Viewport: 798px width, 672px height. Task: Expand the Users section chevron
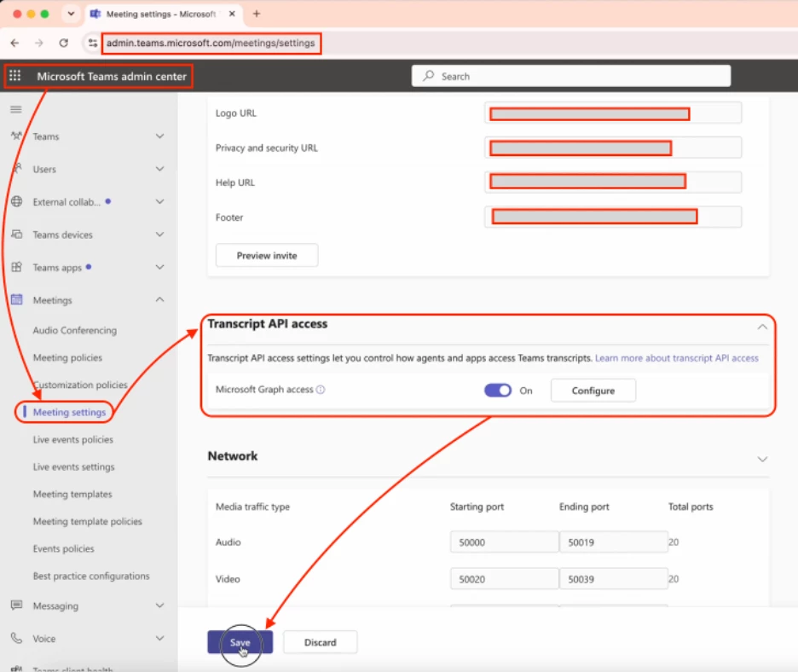pyautogui.click(x=159, y=169)
